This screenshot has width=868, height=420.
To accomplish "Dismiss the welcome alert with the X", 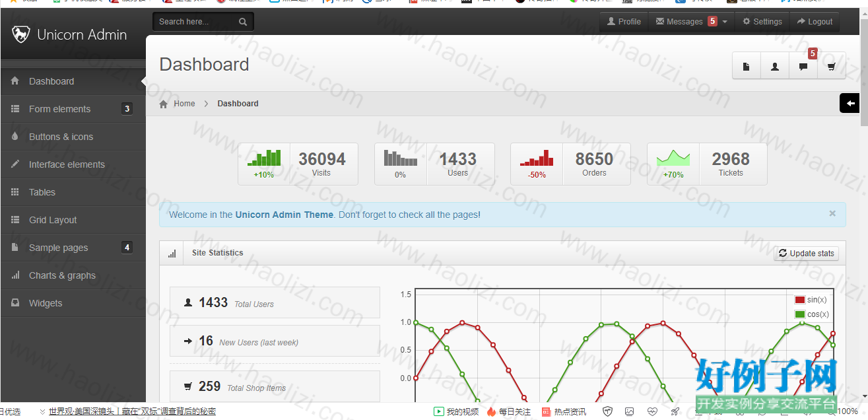I will point(832,213).
